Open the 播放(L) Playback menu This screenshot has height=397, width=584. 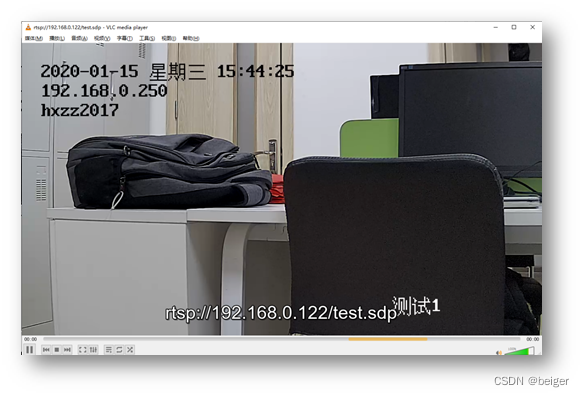pos(57,38)
